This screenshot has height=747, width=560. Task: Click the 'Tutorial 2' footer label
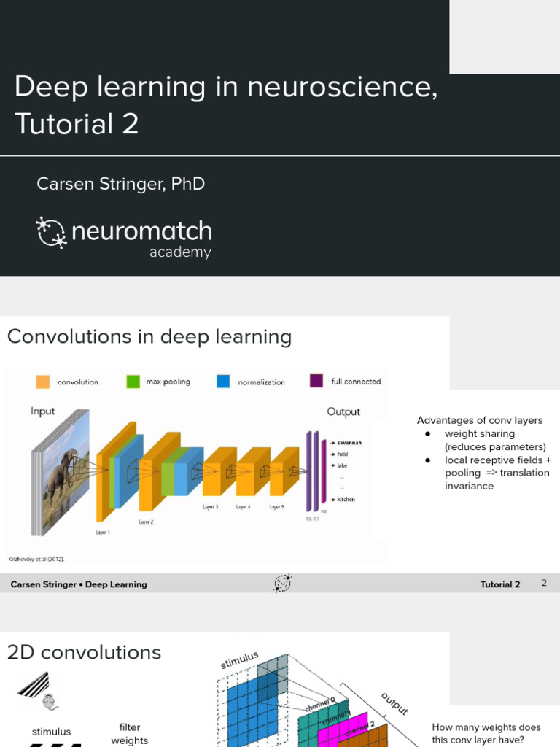[500, 584]
